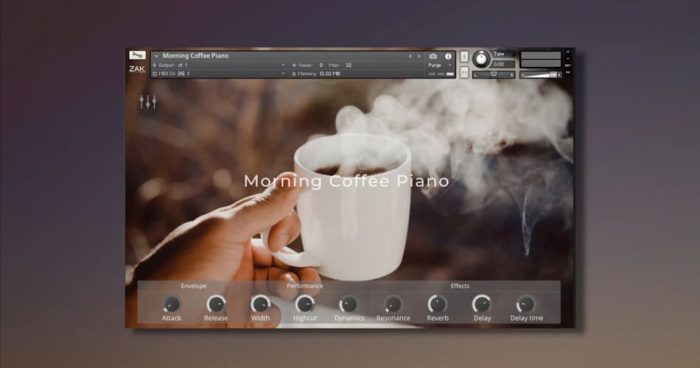Go to next instrument arrow
This screenshot has width=700, height=368.
419,56
